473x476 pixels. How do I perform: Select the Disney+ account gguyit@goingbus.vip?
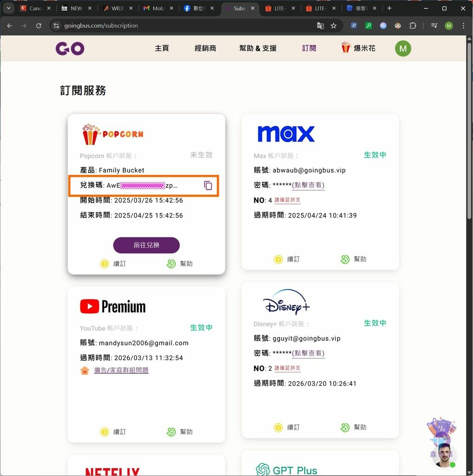[307, 338]
